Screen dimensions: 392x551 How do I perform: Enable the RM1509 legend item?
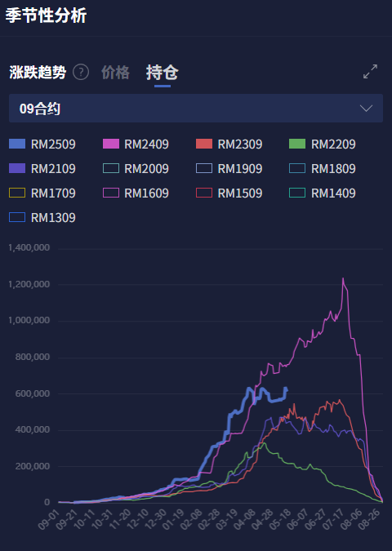[x=229, y=193]
